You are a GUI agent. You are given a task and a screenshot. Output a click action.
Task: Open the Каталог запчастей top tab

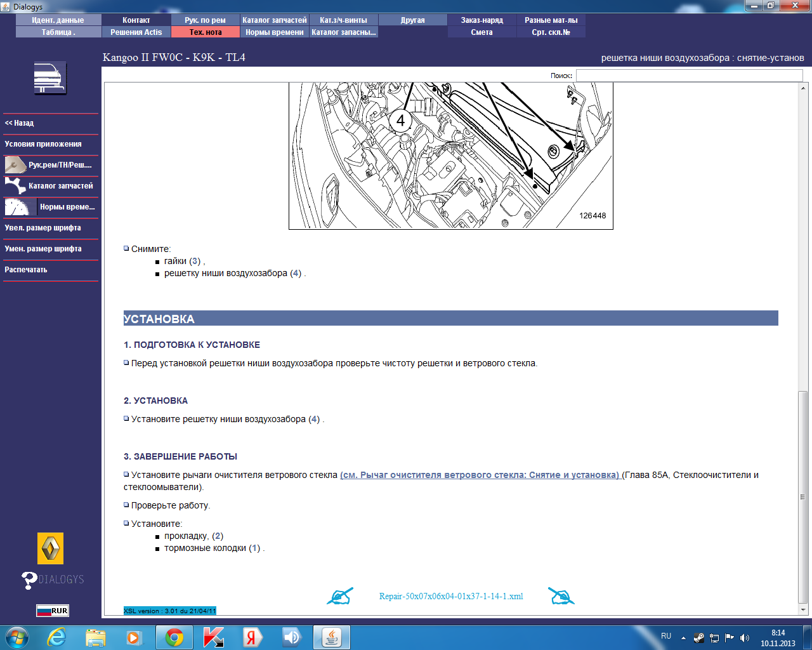click(275, 20)
